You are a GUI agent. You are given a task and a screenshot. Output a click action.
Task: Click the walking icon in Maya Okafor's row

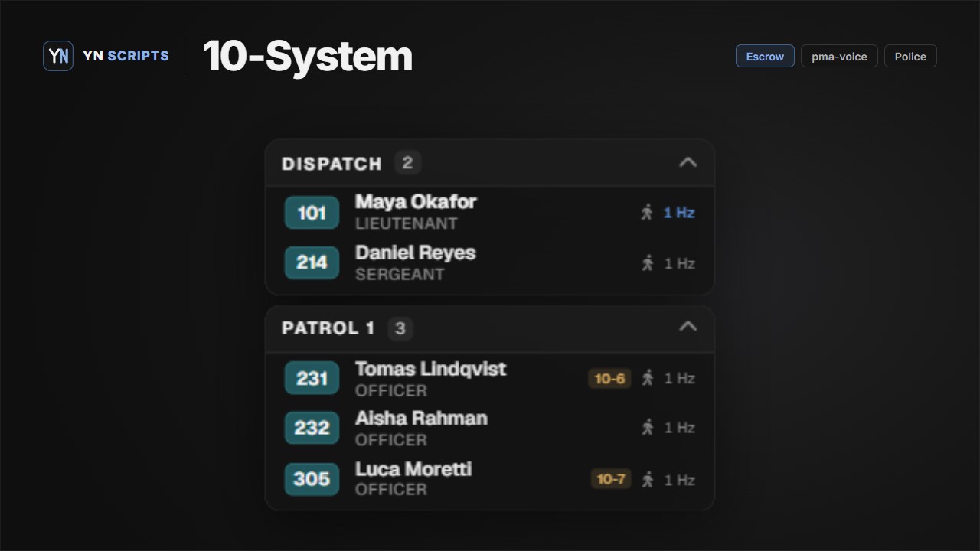648,213
